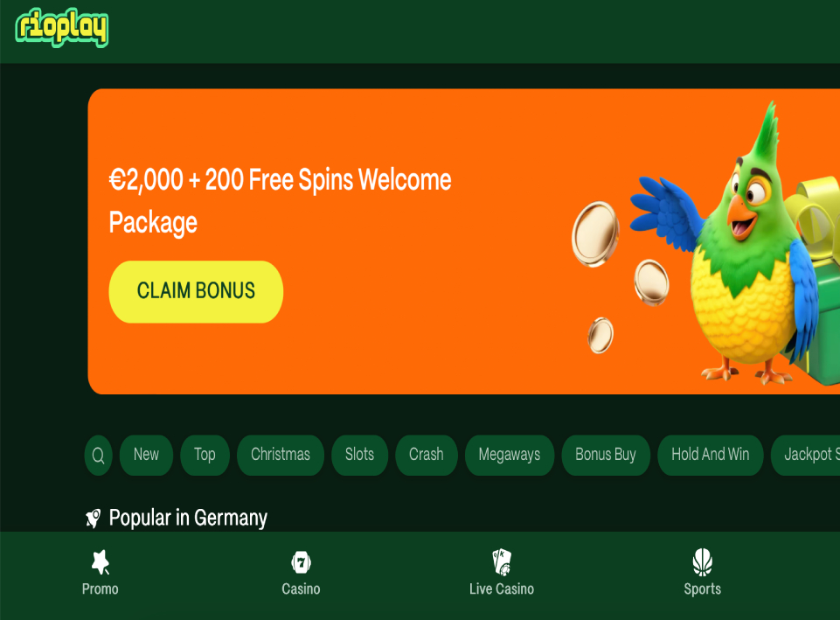
Task: Open the game search magnifier icon
Action: click(98, 456)
